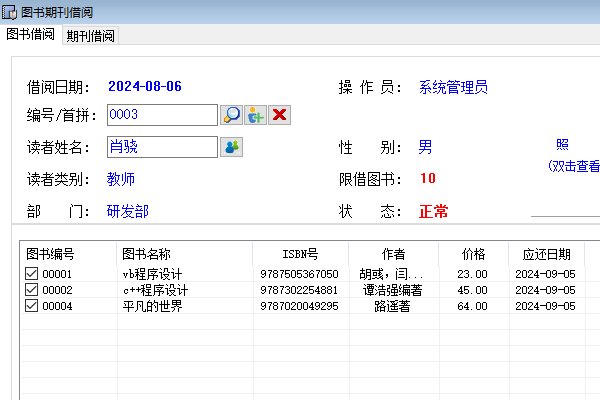Viewport: 600px width, 400px height.
Task: Switch to the 期刊借阅 tab
Action: pyautogui.click(x=90, y=36)
